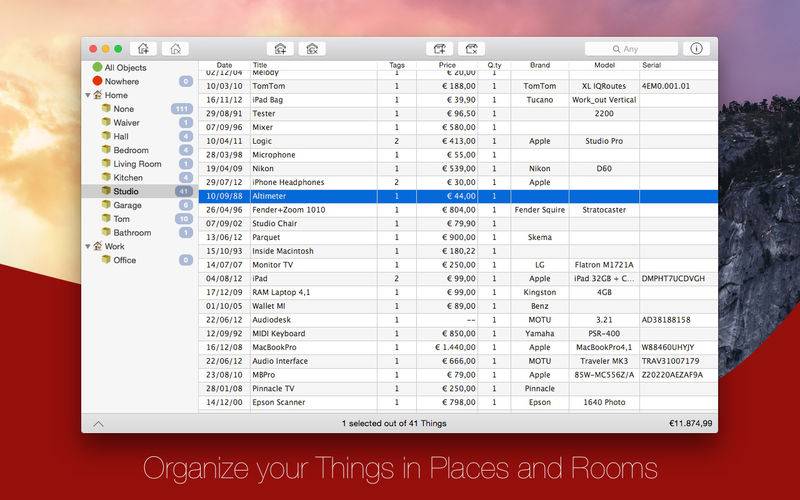The image size is (800, 500).
Task: Select All Objects with green circle
Action: 125,68
